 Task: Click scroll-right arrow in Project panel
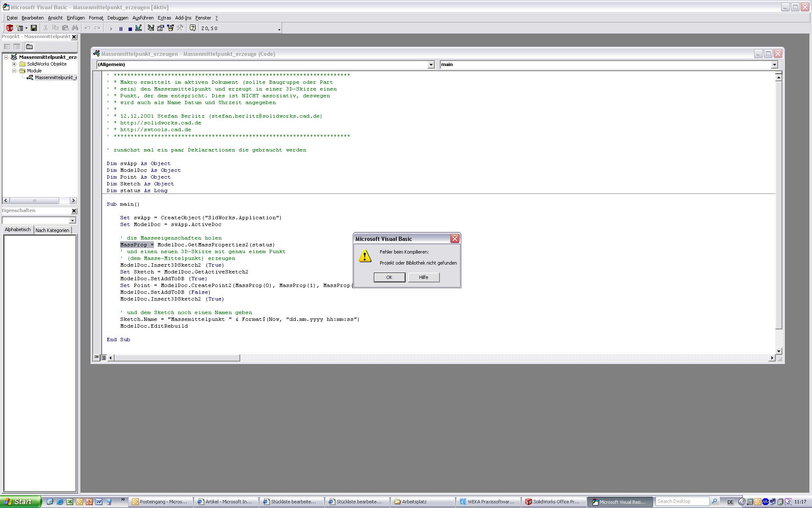pyautogui.click(x=73, y=201)
